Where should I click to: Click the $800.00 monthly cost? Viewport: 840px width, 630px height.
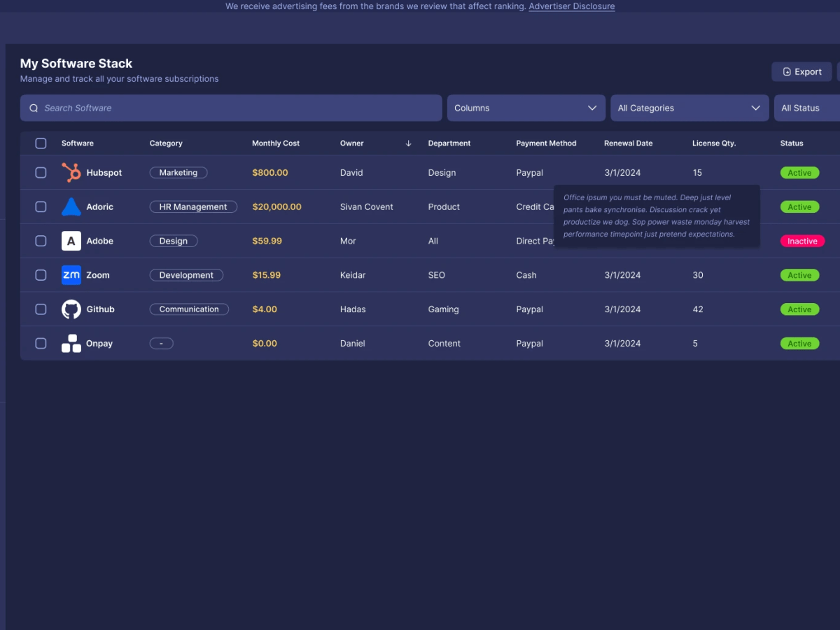(270, 173)
